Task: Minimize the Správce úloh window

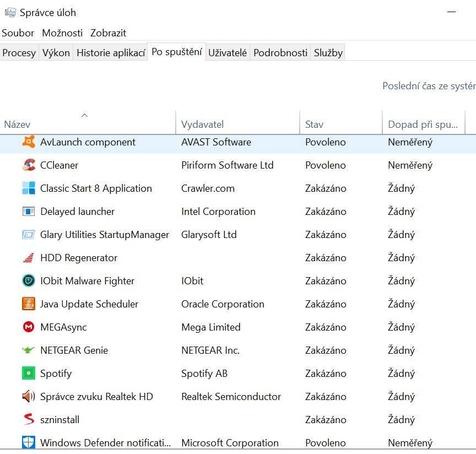Action: pyautogui.click(x=451, y=12)
